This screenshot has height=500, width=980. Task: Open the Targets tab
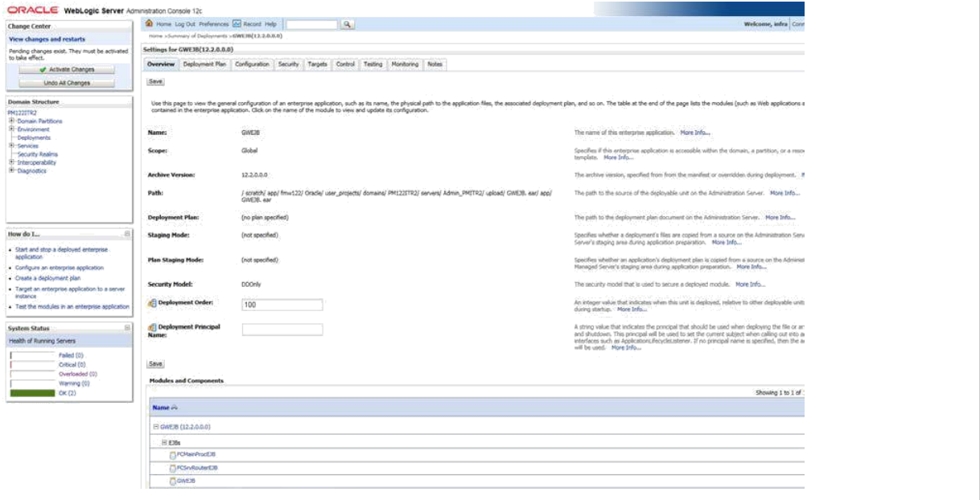point(317,64)
